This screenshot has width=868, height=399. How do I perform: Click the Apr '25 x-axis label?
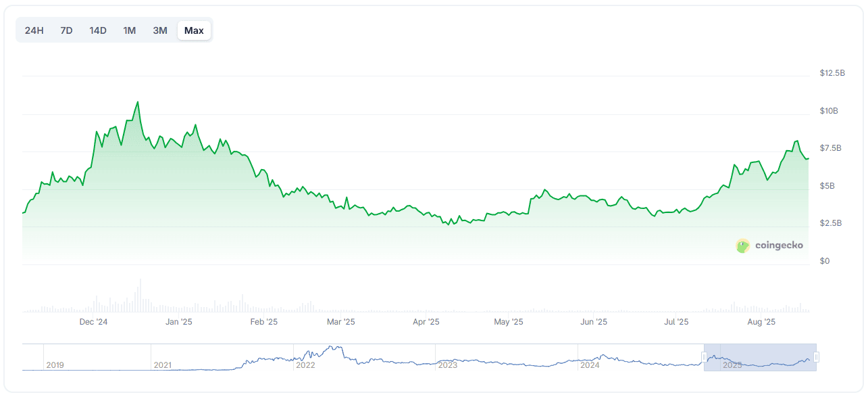pos(426,322)
